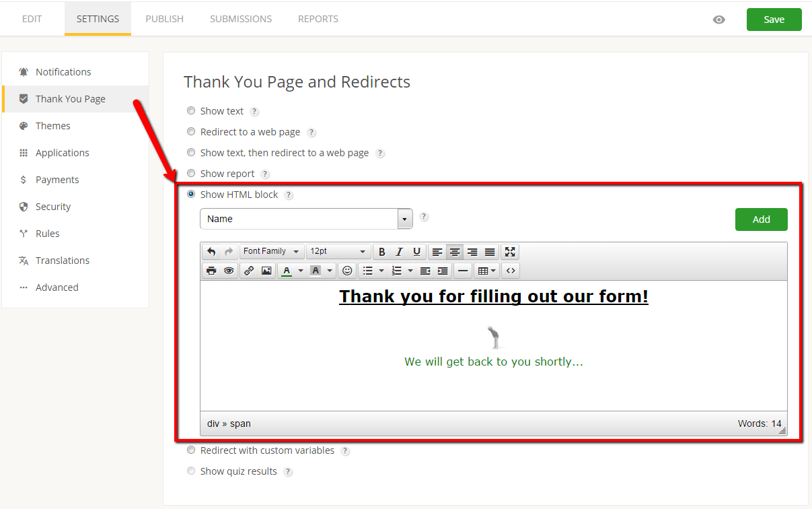This screenshot has height=509, width=812.
Task: Align text right
Action: pos(472,252)
